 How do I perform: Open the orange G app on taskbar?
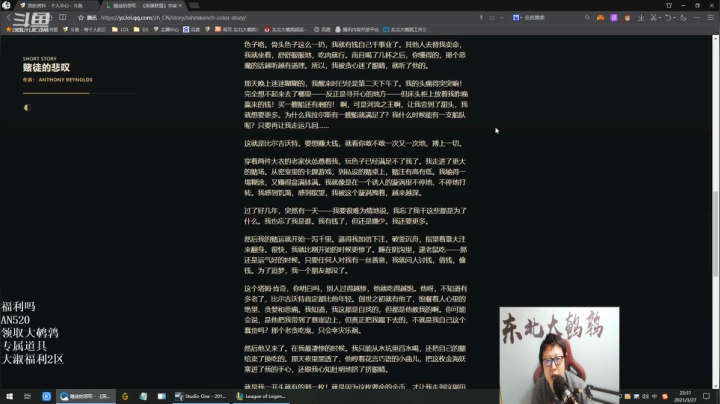tap(125, 396)
